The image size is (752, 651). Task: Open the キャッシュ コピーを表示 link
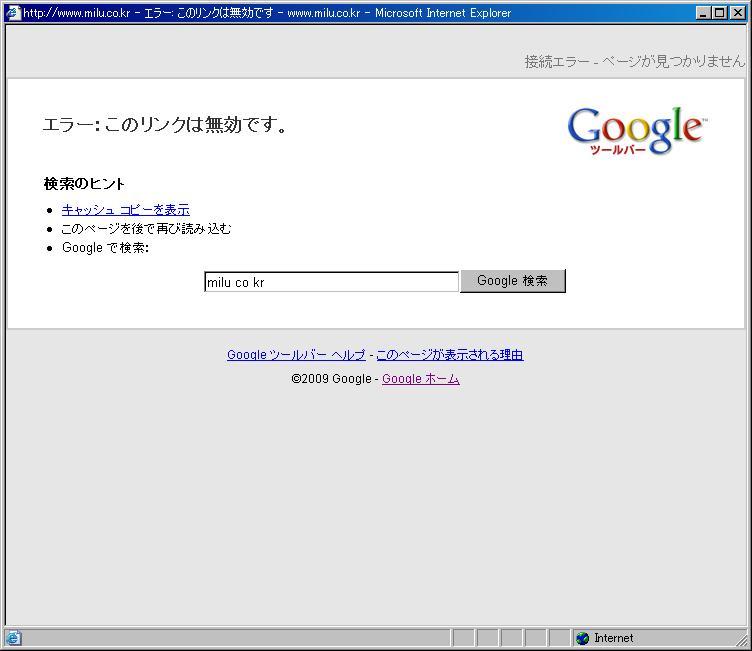[125, 210]
